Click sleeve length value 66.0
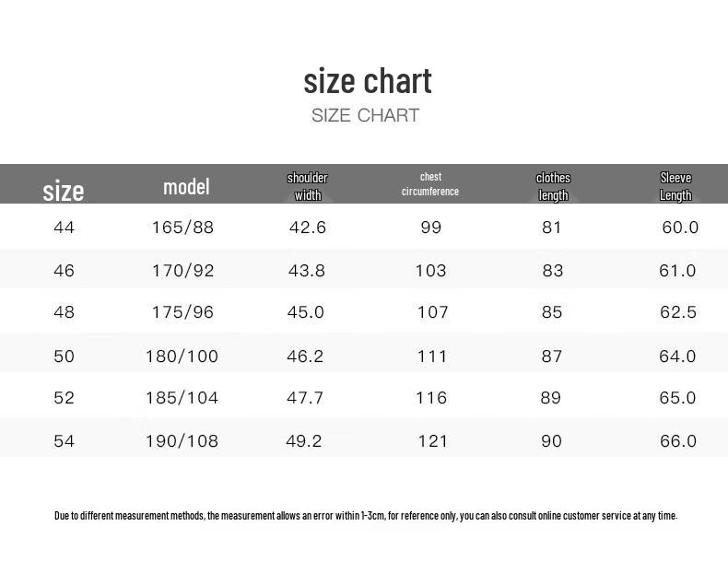Image resolution: width=728 pixels, height=573 pixels. coord(678,441)
